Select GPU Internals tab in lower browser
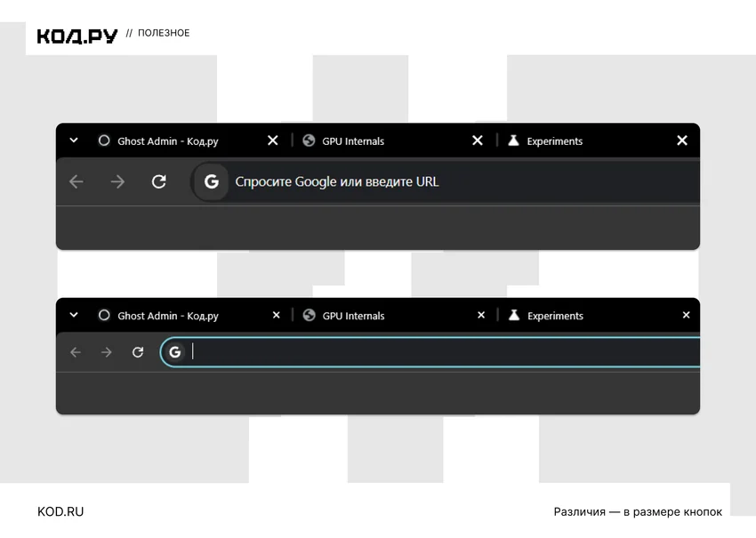Screen dimensions: 756x538 click(393, 316)
